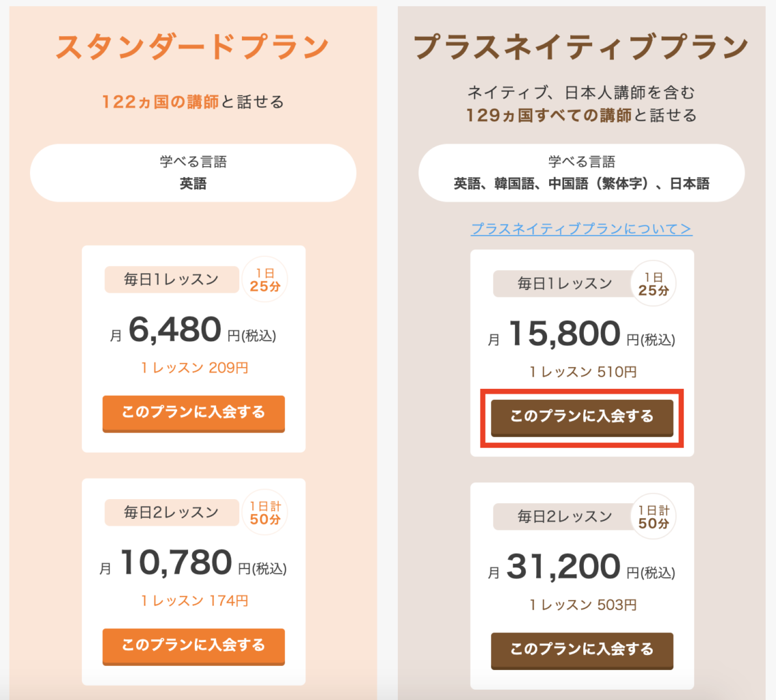Click the Standard plan 学べる言語 英語 box

coord(193,173)
